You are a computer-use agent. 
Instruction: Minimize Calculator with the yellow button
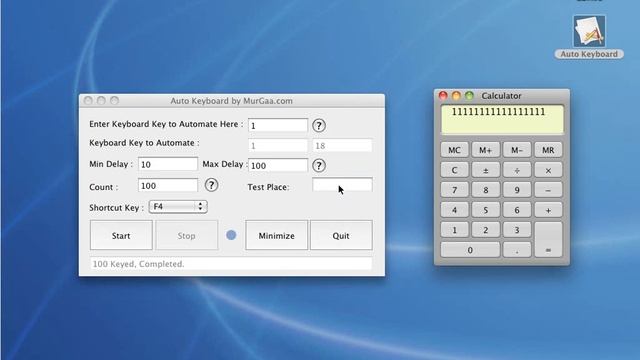(456, 96)
